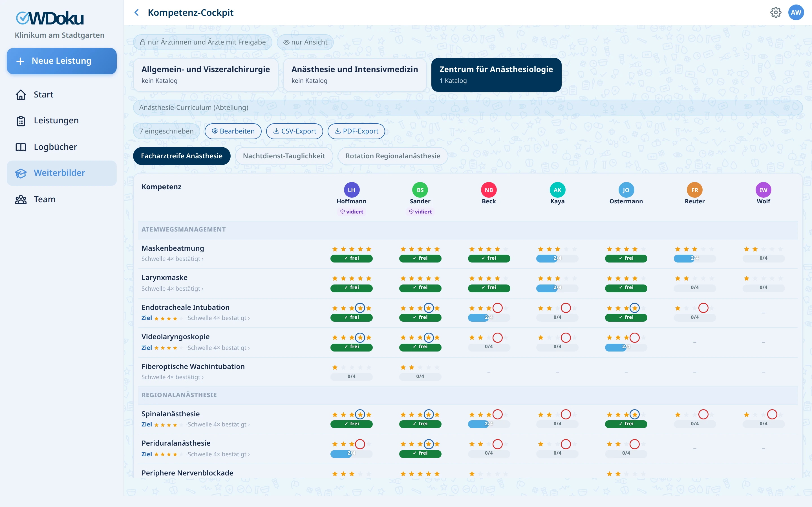
Task: Open settings via the gear icon
Action: [x=775, y=12]
